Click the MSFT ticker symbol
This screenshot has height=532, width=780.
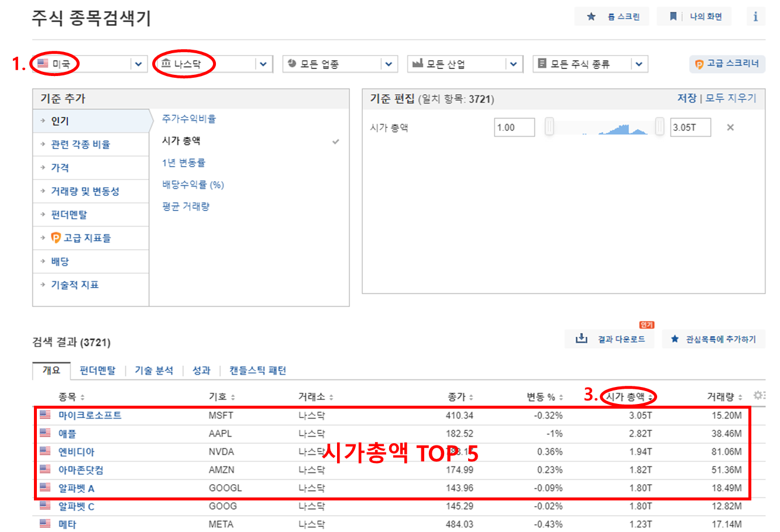click(221, 416)
